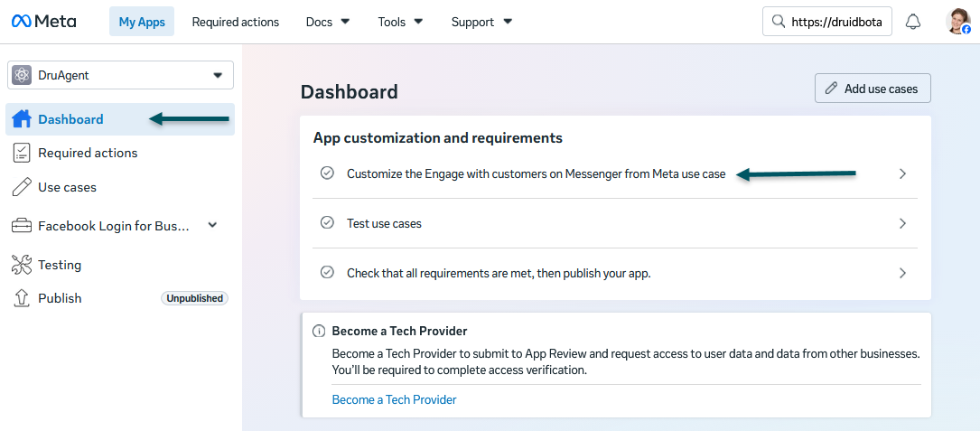The width and height of the screenshot is (980, 431).
Task: Go to Required actions in top navigation
Action: tap(236, 22)
